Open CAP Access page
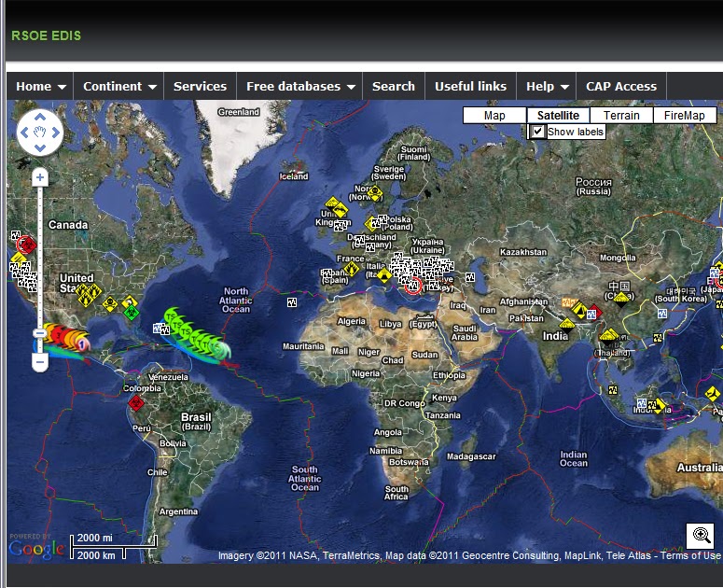 621,86
